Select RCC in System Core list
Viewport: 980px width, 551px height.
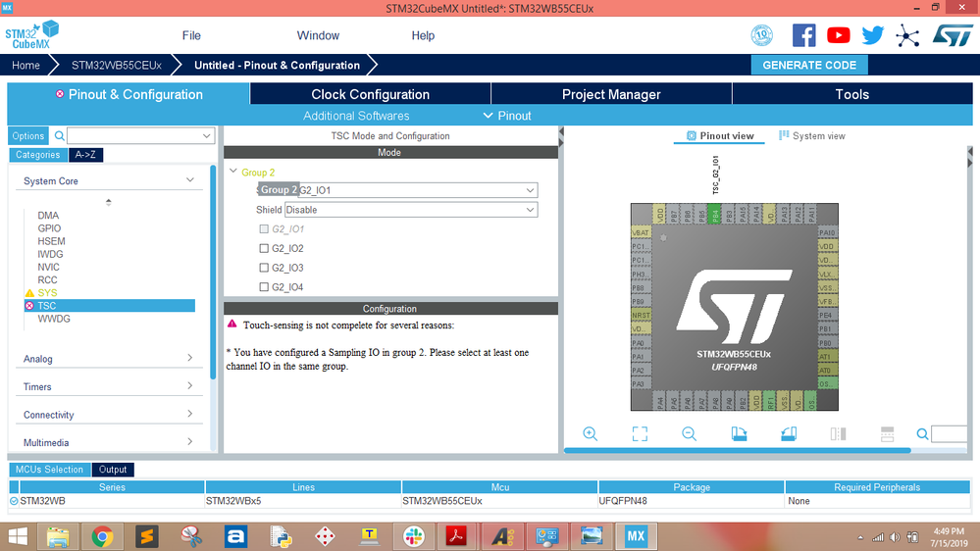[x=47, y=279]
